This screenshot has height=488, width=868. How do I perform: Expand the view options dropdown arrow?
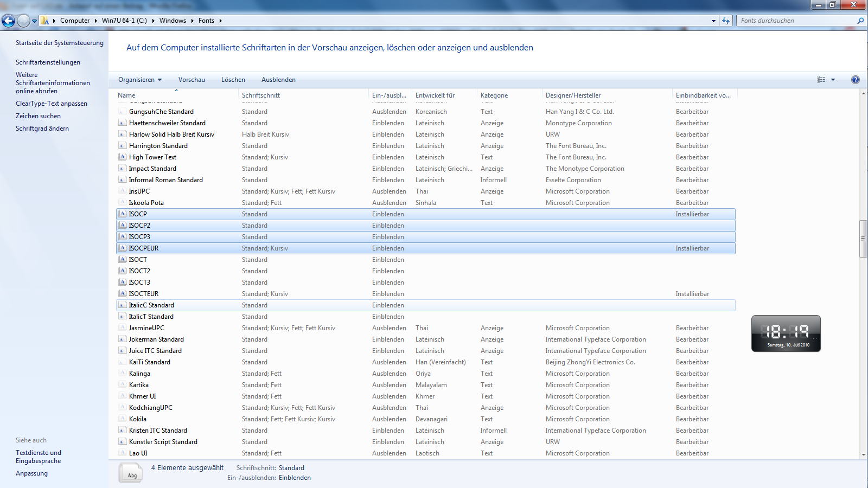point(833,80)
